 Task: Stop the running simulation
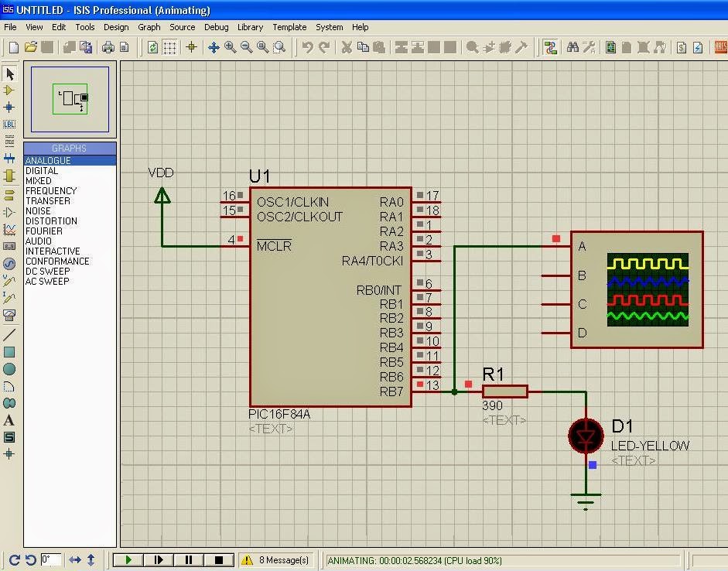(x=219, y=559)
